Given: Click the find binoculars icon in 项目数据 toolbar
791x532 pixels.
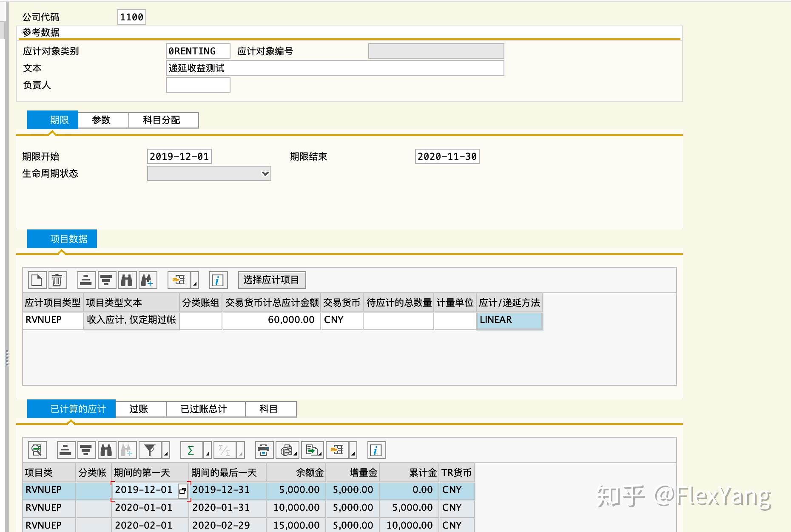Looking at the screenshot, I should coord(127,280).
